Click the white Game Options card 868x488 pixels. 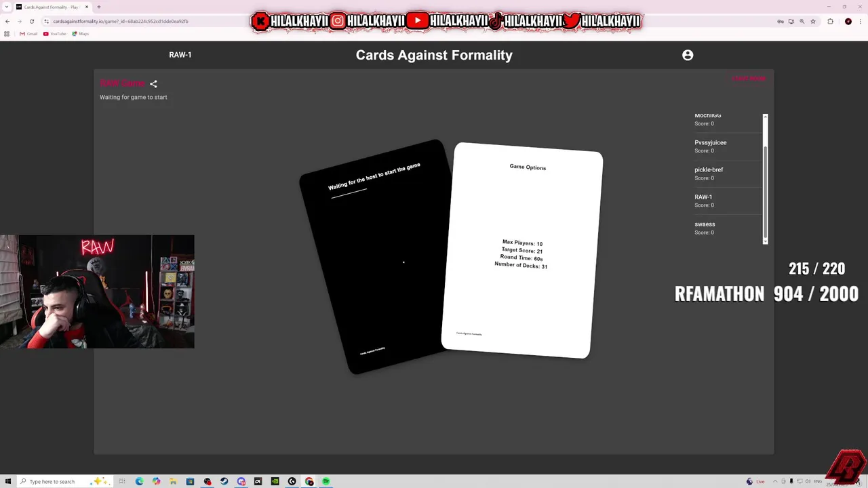(x=522, y=250)
